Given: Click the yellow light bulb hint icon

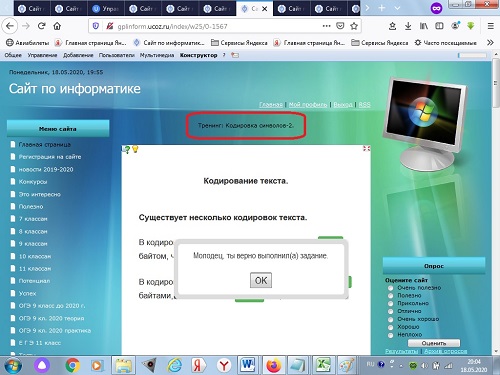Looking at the screenshot, I should pyautogui.click(x=135, y=149).
